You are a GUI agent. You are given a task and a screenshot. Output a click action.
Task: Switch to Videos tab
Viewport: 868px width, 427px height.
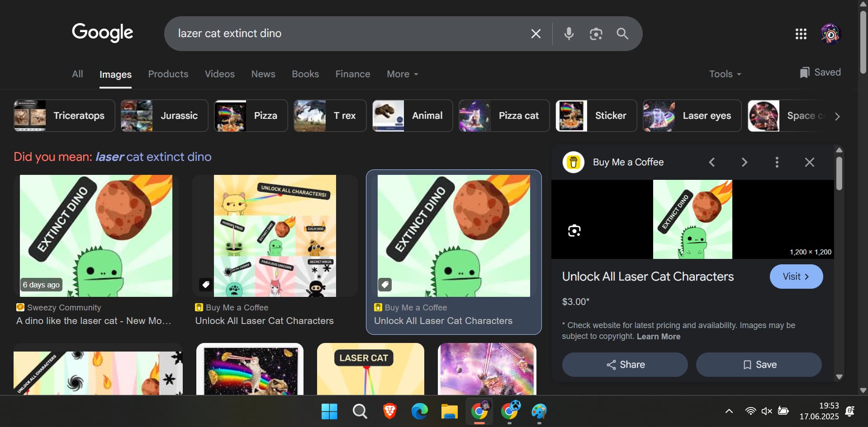coord(220,74)
